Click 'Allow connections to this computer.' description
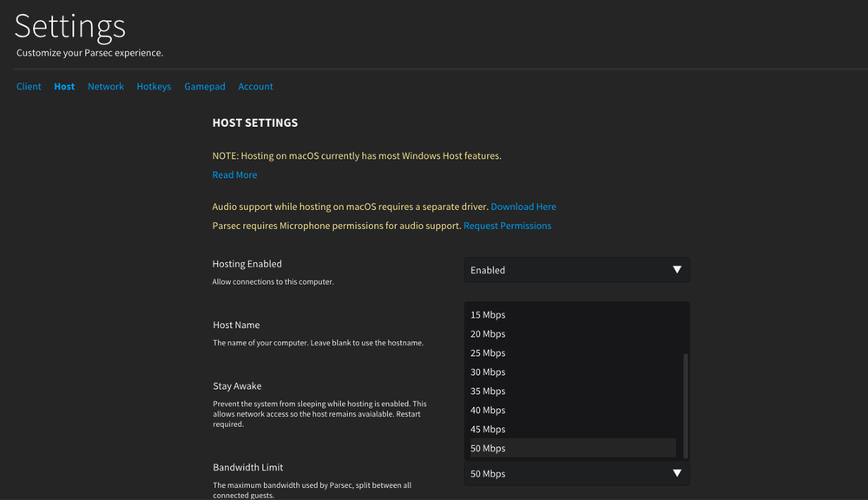This screenshot has width=868, height=500. point(273,282)
